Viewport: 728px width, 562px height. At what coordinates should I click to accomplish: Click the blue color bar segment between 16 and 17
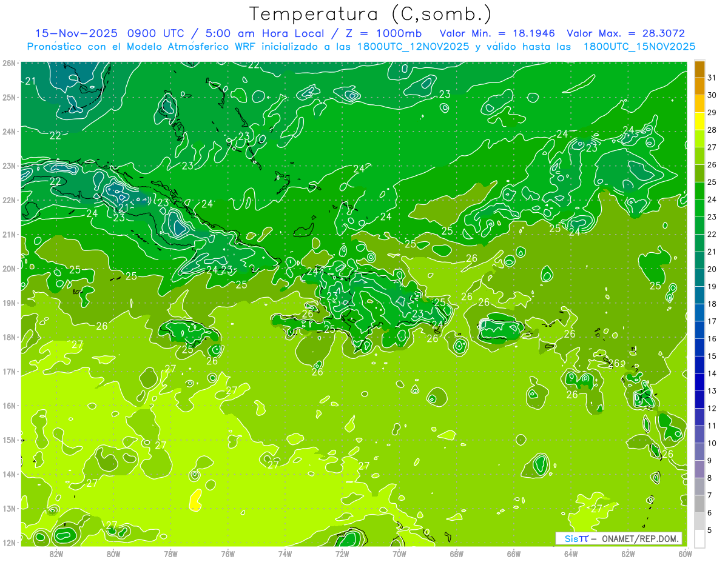click(699, 330)
